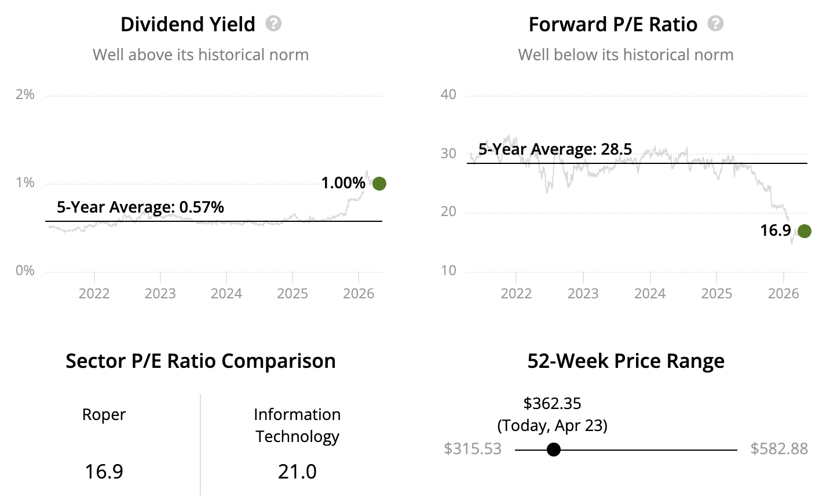Click the $315.53 52-week low price
Screen dimensions: 819x504
pyautogui.click(x=473, y=449)
